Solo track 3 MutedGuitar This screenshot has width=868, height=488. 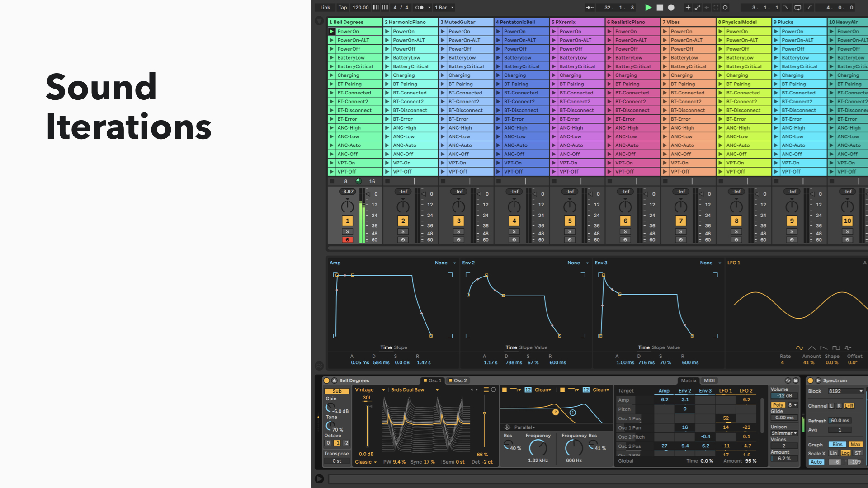tap(458, 231)
